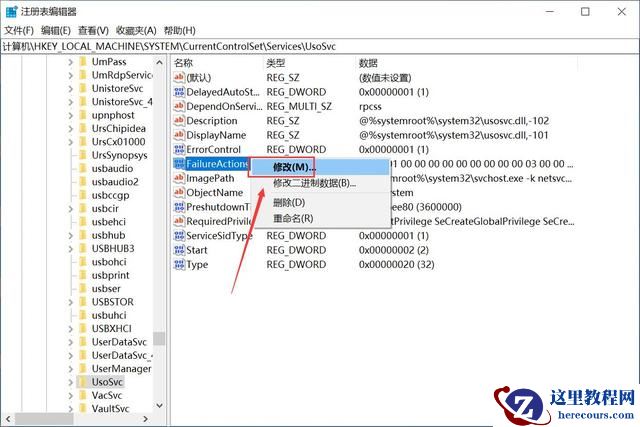Screen dimensions: 640x427
Task: Click the tree vertical scrollbar thumb
Action: (159, 339)
